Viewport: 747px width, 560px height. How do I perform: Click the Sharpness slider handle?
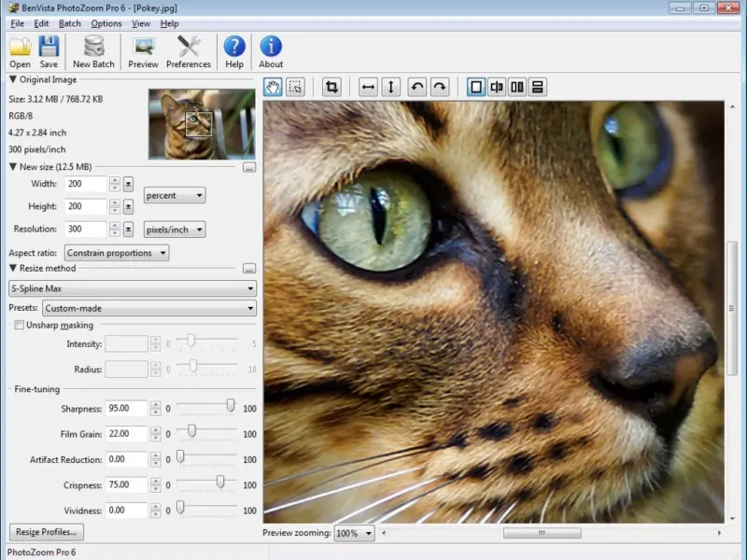point(230,406)
